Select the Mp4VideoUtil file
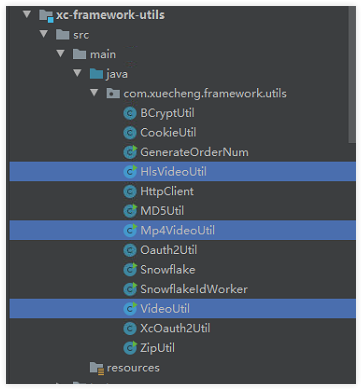362x390 pixels. tap(177, 230)
